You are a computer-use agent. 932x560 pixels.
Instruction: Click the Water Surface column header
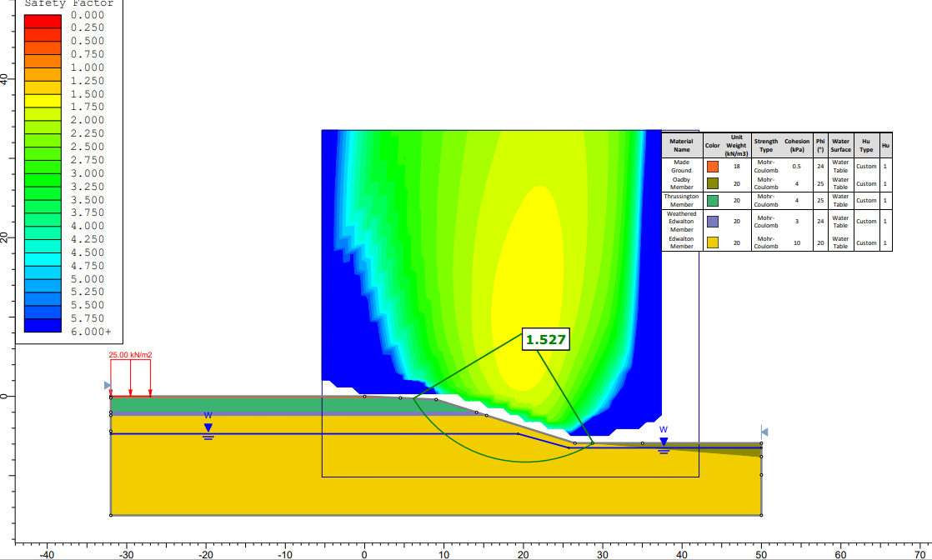tap(839, 146)
